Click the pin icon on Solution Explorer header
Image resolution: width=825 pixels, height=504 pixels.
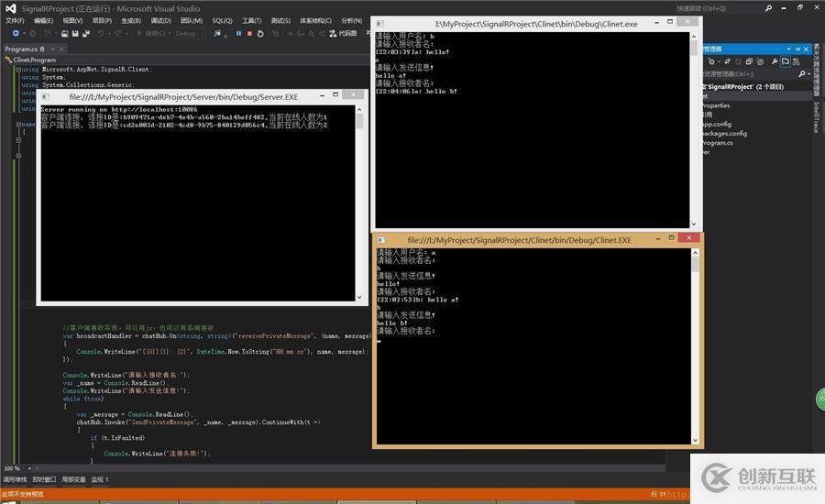[x=797, y=49]
